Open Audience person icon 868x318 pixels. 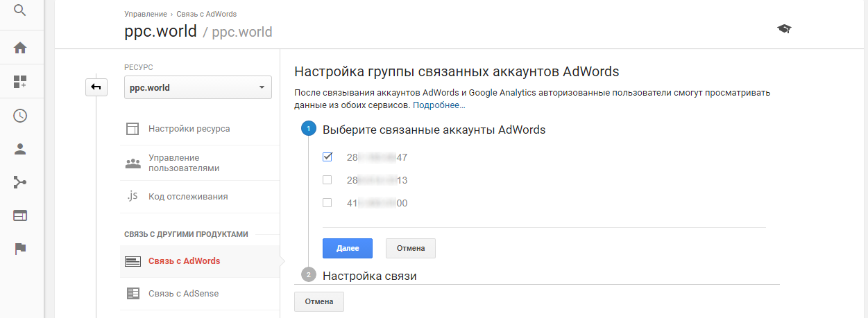point(20,149)
